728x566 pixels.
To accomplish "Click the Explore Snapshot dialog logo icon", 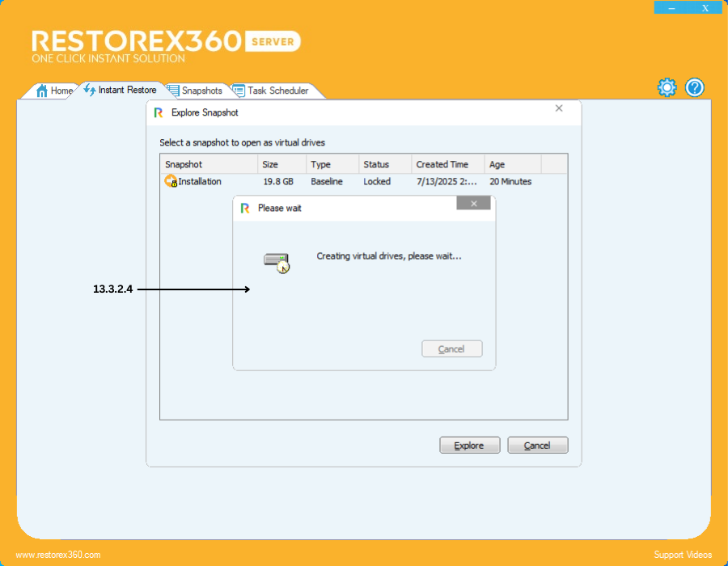I will pyautogui.click(x=159, y=112).
